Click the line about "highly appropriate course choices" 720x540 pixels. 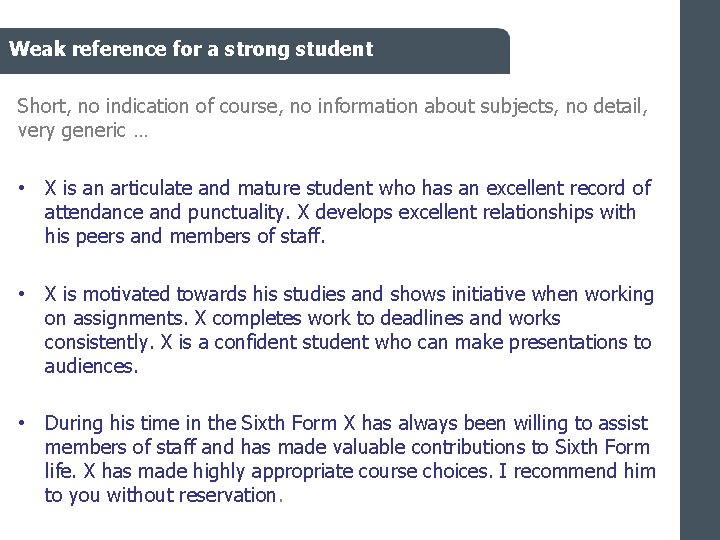pos(350,471)
